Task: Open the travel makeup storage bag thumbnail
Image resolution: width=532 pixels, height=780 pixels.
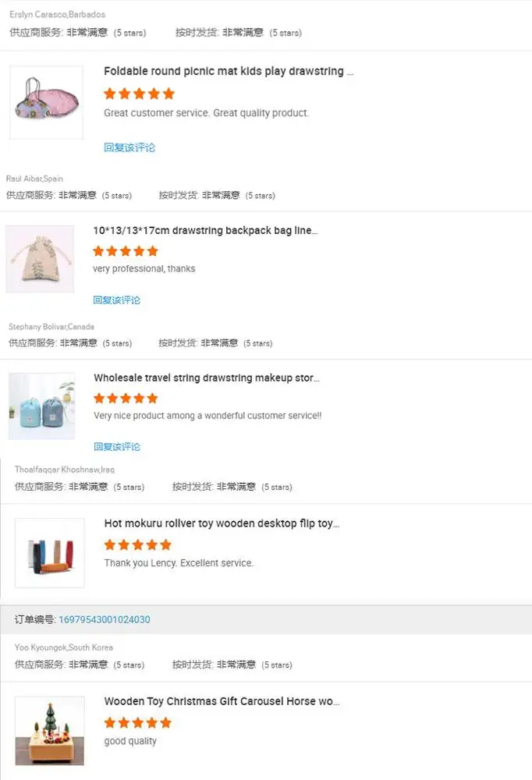Action: [x=42, y=406]
